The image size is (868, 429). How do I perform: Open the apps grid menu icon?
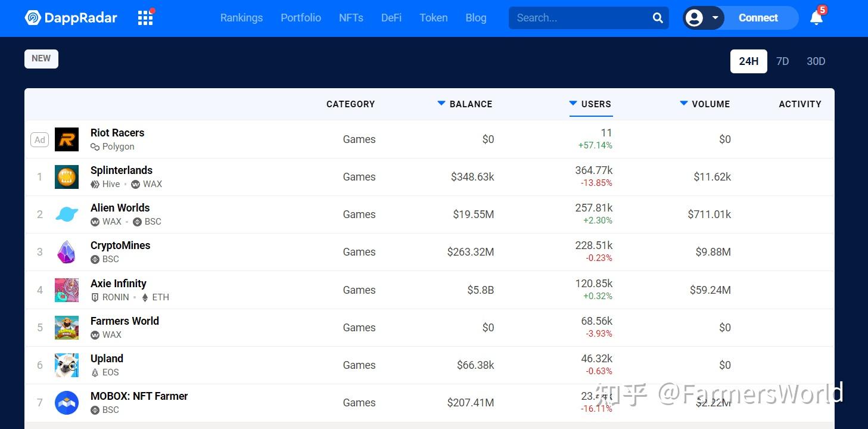click(145, 18)
